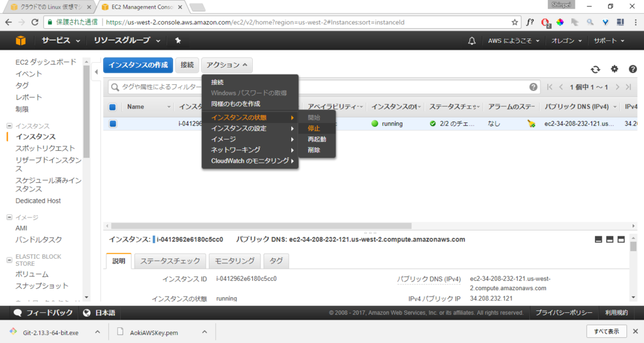Set details pane to smallest layout icon
The image size is (644, 343).
[599, 239]
